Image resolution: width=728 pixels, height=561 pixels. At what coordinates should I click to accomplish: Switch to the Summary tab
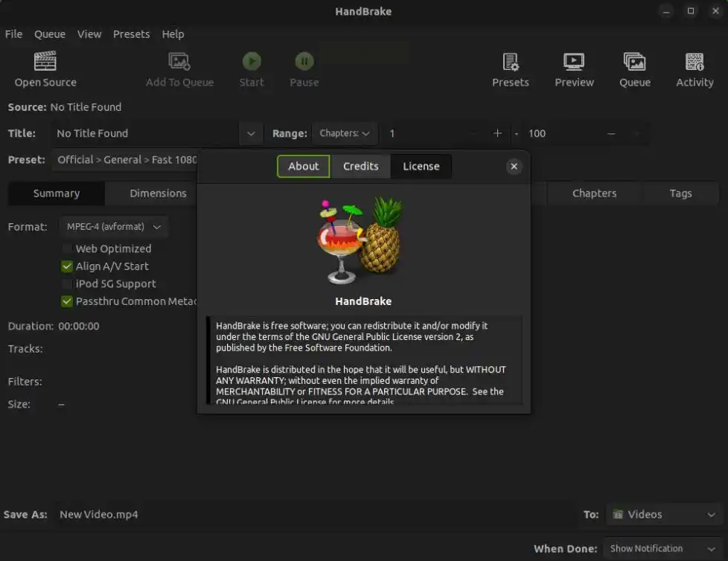click(56, 193)
